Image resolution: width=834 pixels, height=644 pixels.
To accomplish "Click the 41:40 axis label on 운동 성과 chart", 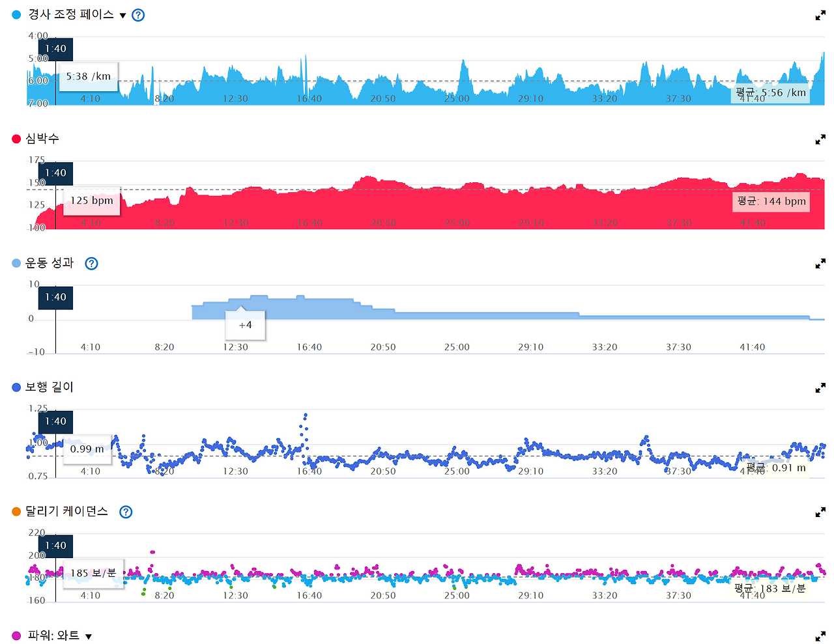I will [753, 347].
